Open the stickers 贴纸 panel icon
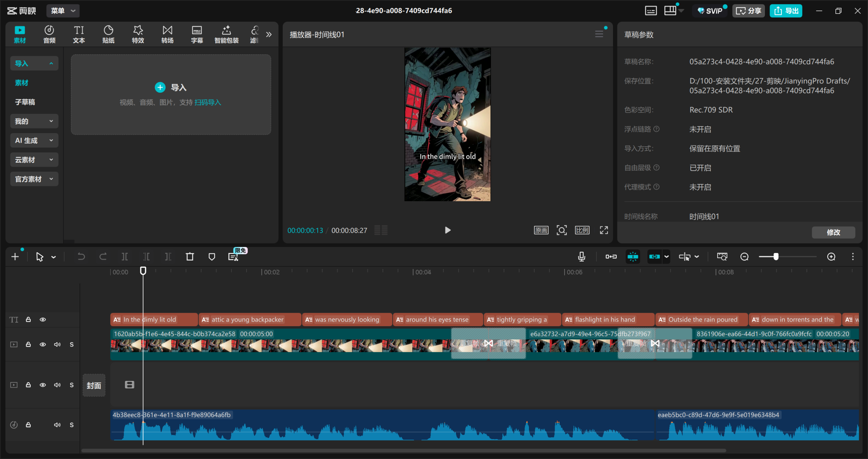The image size is (868, 459). (x=108, y=34)
